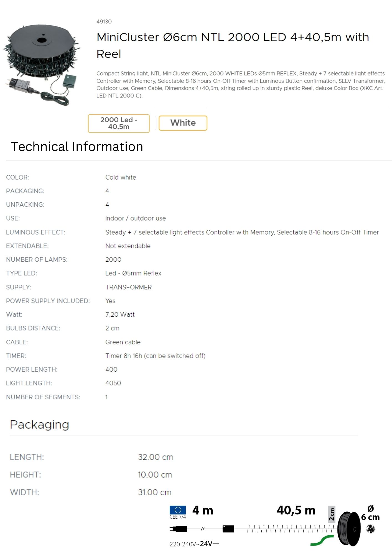Click the gray 2 cm spacing badge
Image resolution: width=392 pixels, height=555 pixels.
click(x=332, y=514)
